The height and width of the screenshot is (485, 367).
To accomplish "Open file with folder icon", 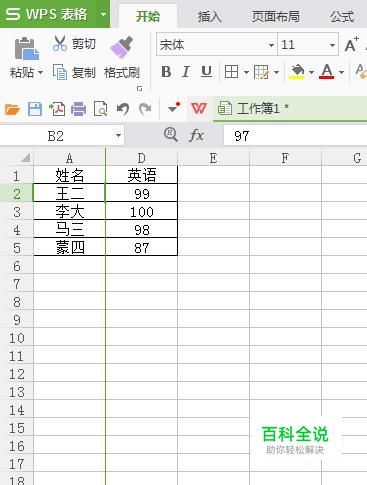I will [12, 109].
